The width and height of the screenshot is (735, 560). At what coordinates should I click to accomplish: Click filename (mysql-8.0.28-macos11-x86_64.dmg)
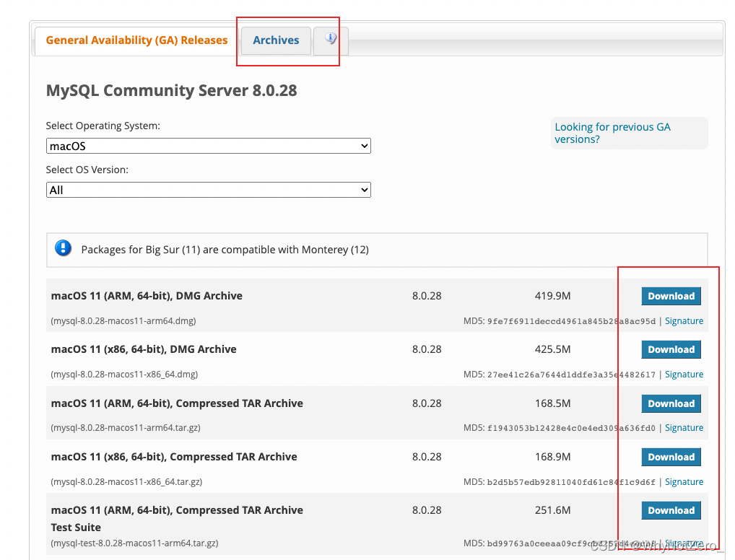coord(124,375)
